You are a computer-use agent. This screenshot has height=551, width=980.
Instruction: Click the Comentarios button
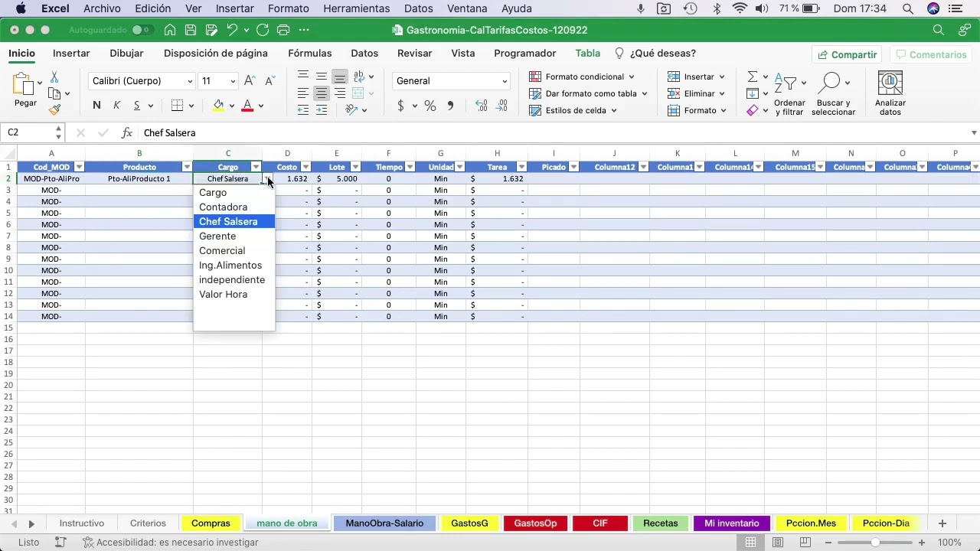pos(931,54)
